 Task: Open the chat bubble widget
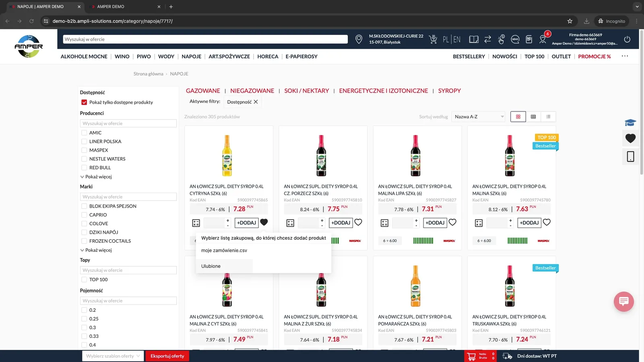click(x=624, y=301)
